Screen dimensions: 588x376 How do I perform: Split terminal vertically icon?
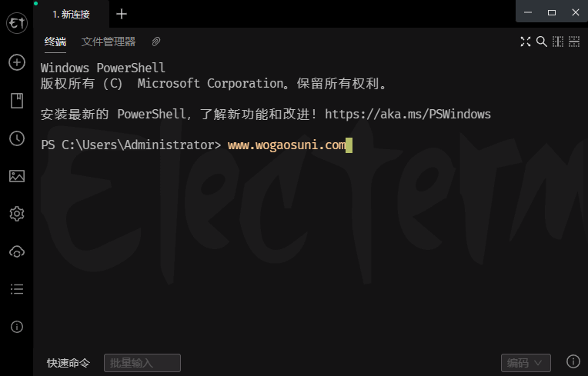[558, 42]
